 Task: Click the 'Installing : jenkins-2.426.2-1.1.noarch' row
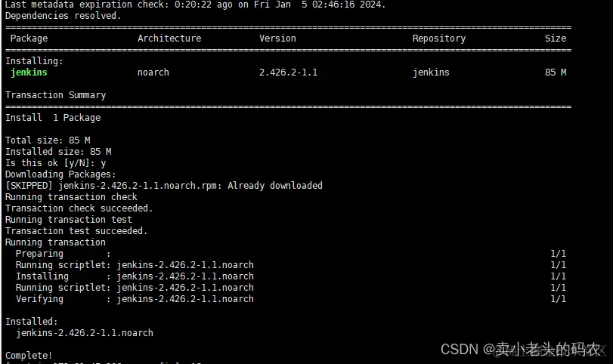(290, 276)
